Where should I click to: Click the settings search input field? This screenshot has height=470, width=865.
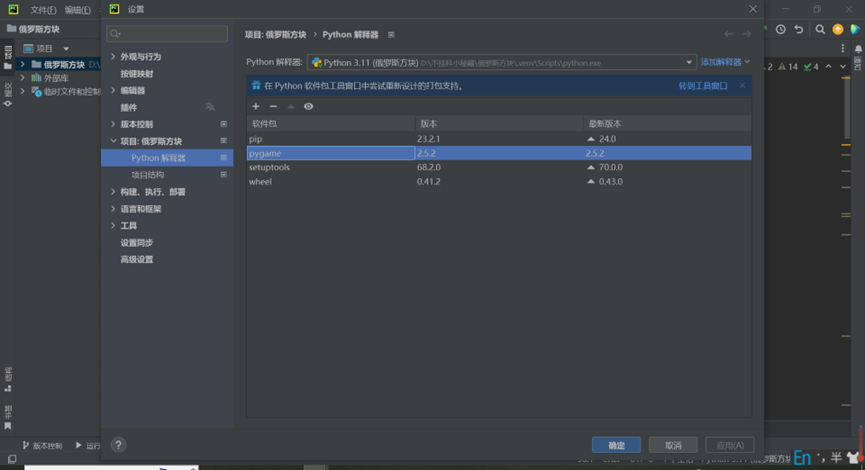point(167,34)
